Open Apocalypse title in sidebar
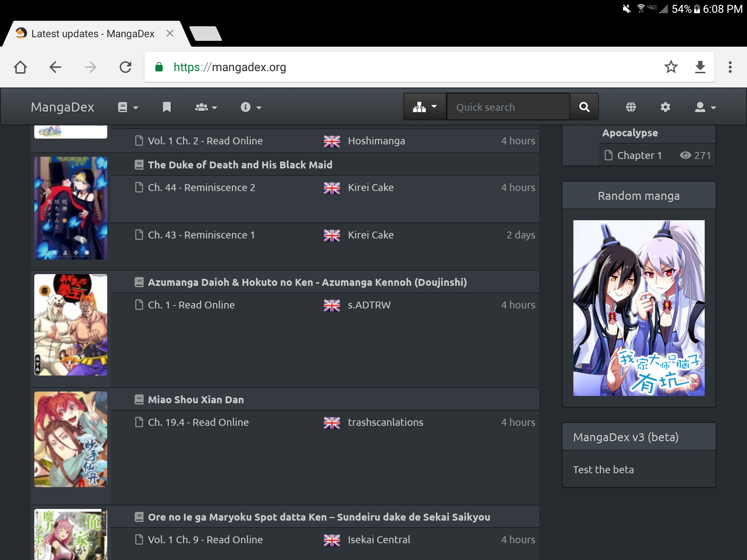 [x=630, y=133]
